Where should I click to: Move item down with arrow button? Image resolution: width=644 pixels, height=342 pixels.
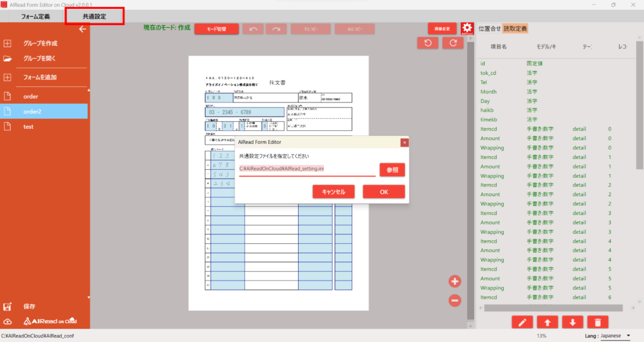pyautogui.click(x=572, y=322)
